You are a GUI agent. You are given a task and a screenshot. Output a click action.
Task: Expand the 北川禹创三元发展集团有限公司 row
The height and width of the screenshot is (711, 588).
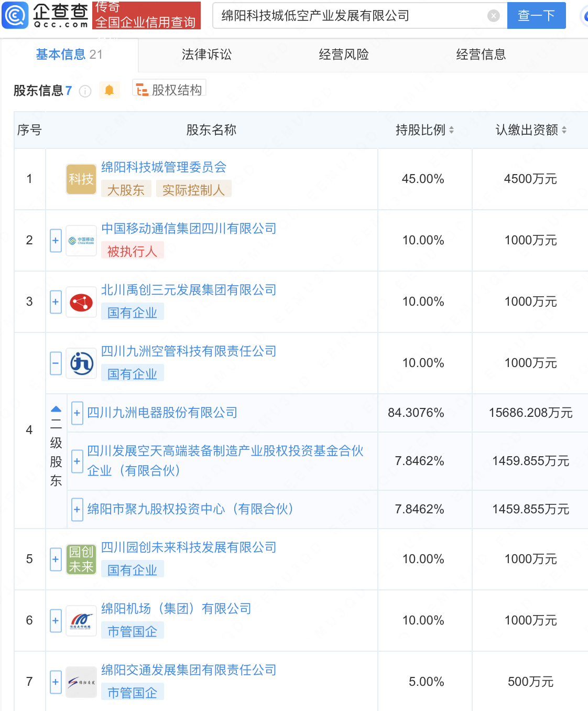pyautogui.click(x=56, y=302)
